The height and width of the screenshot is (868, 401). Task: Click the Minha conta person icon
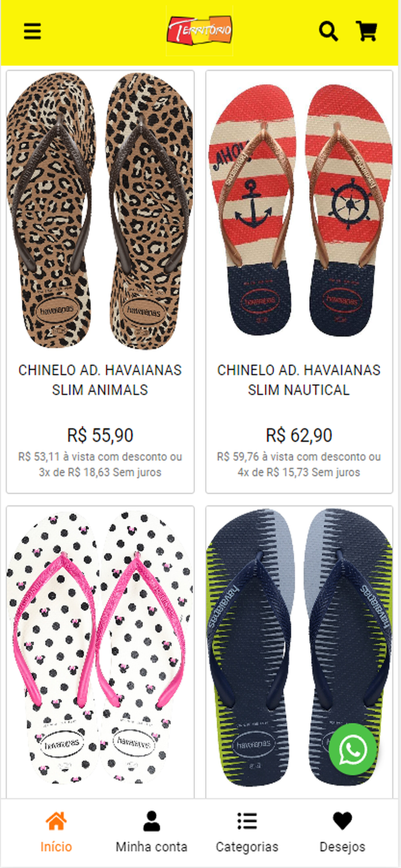[x=152, y=821]
